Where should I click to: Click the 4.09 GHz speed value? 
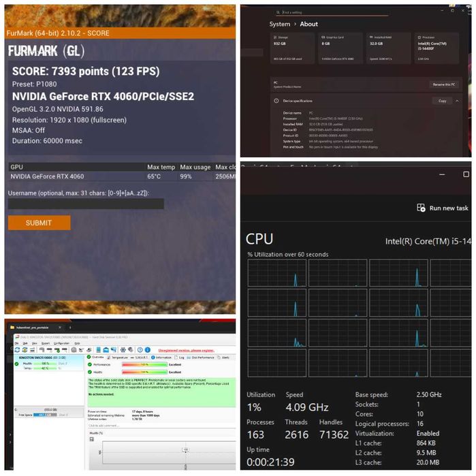tap(307, 407)
